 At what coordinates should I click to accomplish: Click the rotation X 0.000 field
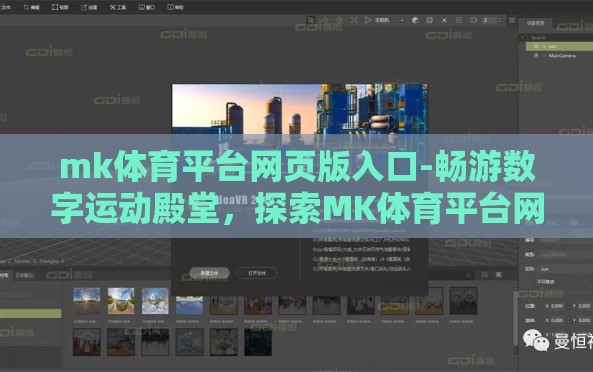[x=557, y=320]
